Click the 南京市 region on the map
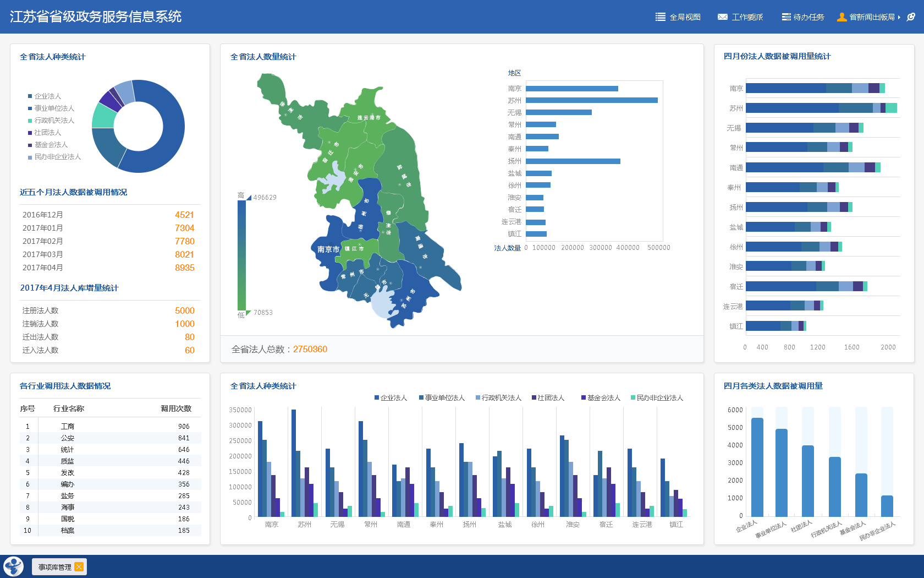The width and height of the screenshot is (924, 578). (x=327, y=249)
